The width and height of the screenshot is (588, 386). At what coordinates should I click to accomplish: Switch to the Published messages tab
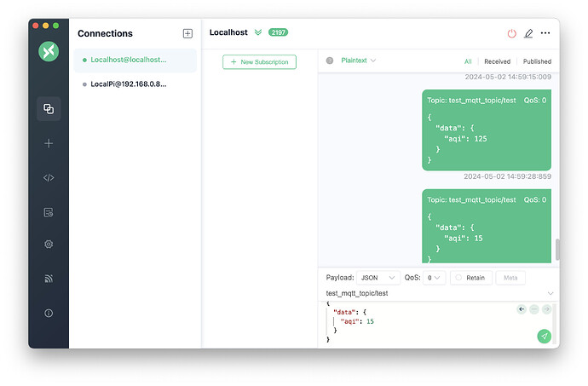[537, 61]
